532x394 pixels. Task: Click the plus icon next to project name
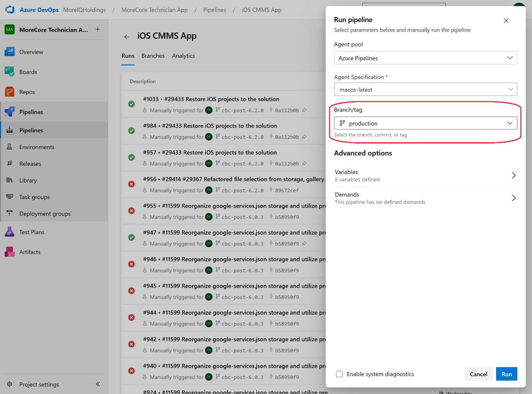click(98, 29)
